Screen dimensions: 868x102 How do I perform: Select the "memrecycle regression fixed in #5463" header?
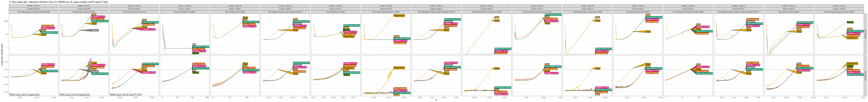coord(839,12)
